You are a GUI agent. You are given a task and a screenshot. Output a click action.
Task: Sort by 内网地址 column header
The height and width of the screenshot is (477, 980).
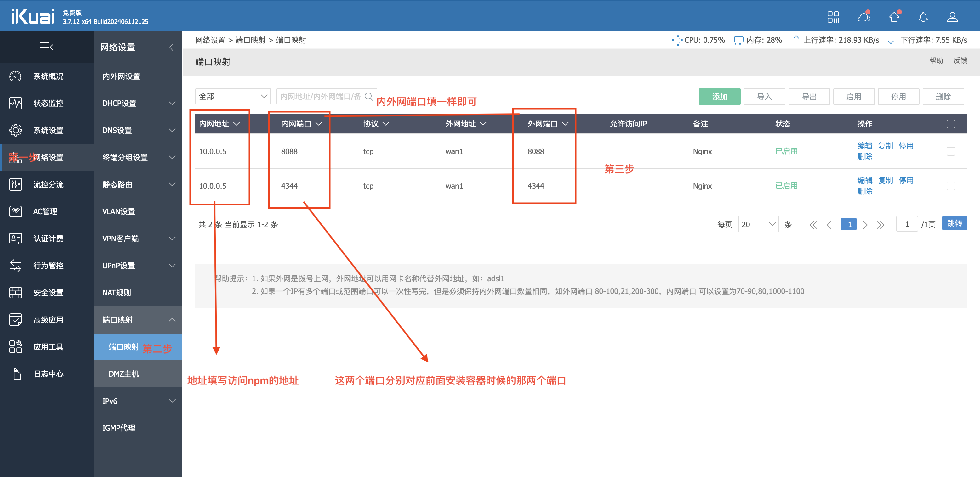tap(219, 124)
